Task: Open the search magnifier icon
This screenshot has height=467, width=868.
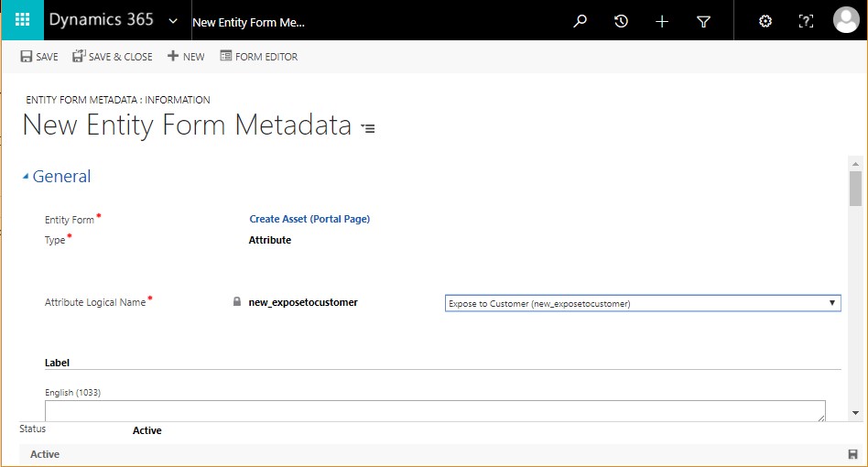Action: (580, 21)
